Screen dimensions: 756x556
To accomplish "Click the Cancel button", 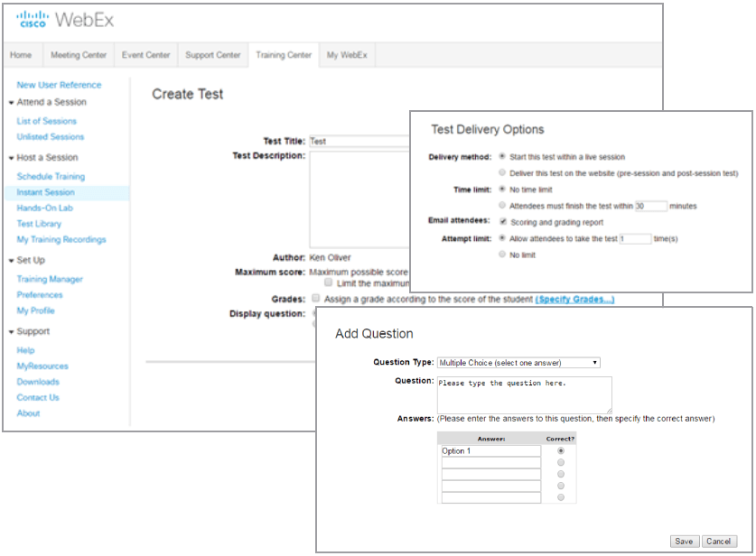I will pos(720,542).
